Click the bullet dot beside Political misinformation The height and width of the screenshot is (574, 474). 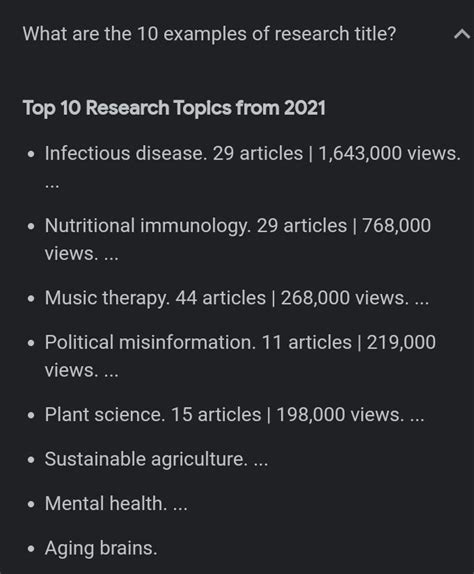click(31, 343)
